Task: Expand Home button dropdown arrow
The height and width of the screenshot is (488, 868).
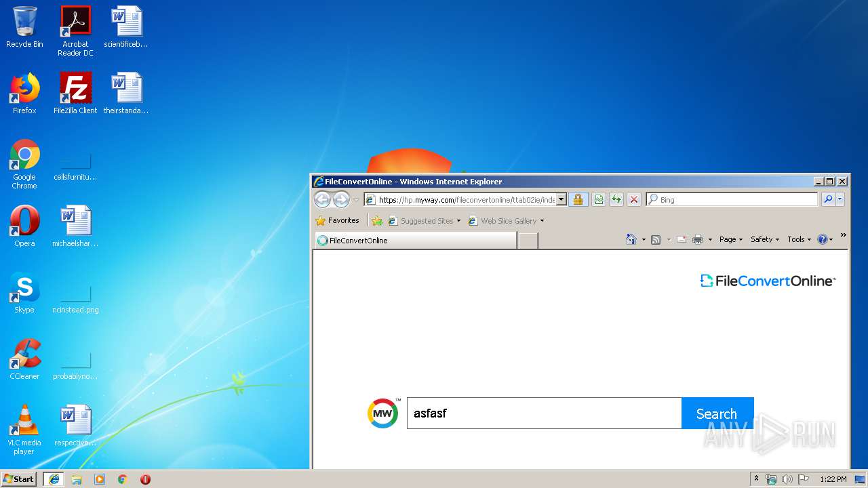Action: (x=644, y=239)
